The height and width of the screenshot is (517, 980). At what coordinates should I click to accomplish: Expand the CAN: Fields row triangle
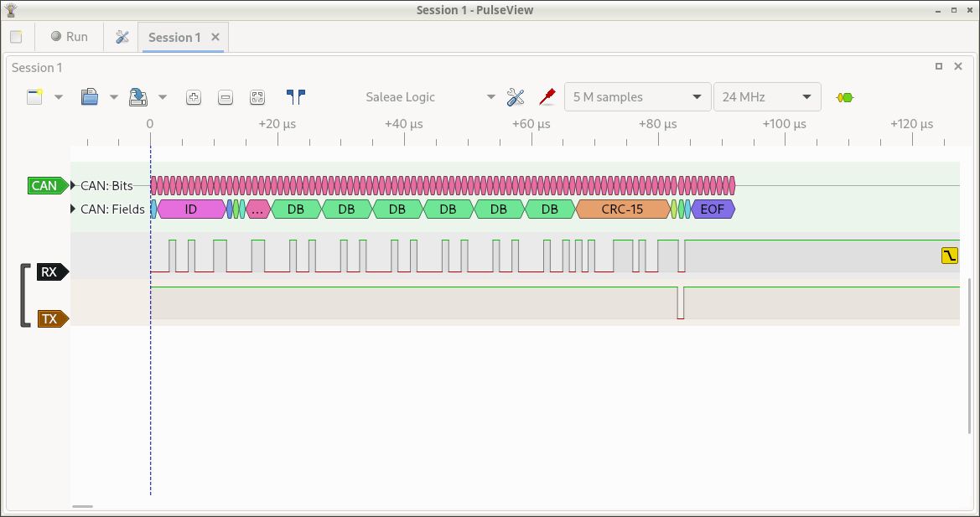(74, 209)
